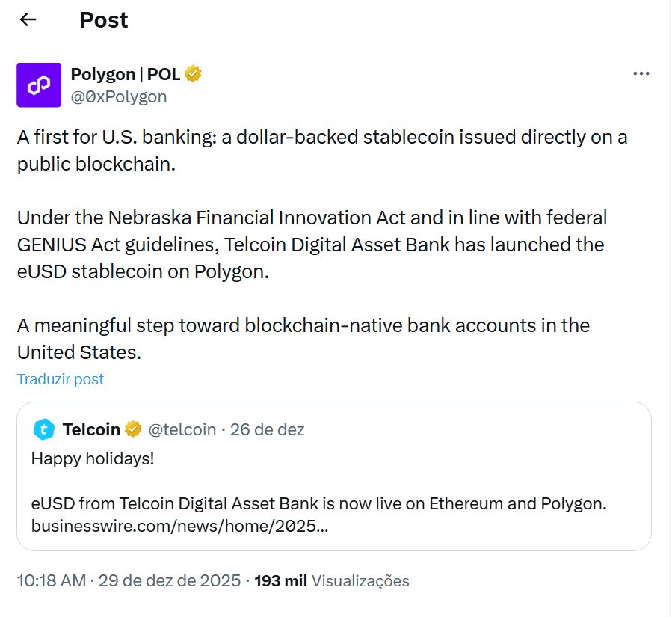Click the 26 de dez date

tap(267, 429)
